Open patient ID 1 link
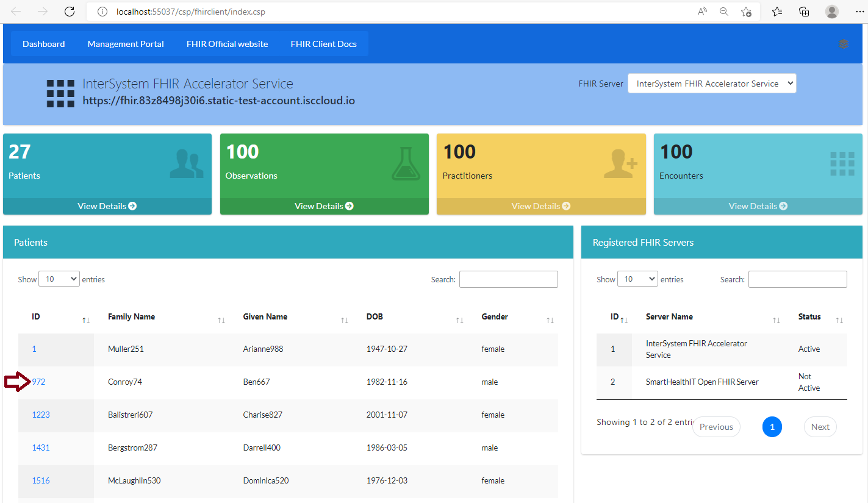 tap(34, 349)
